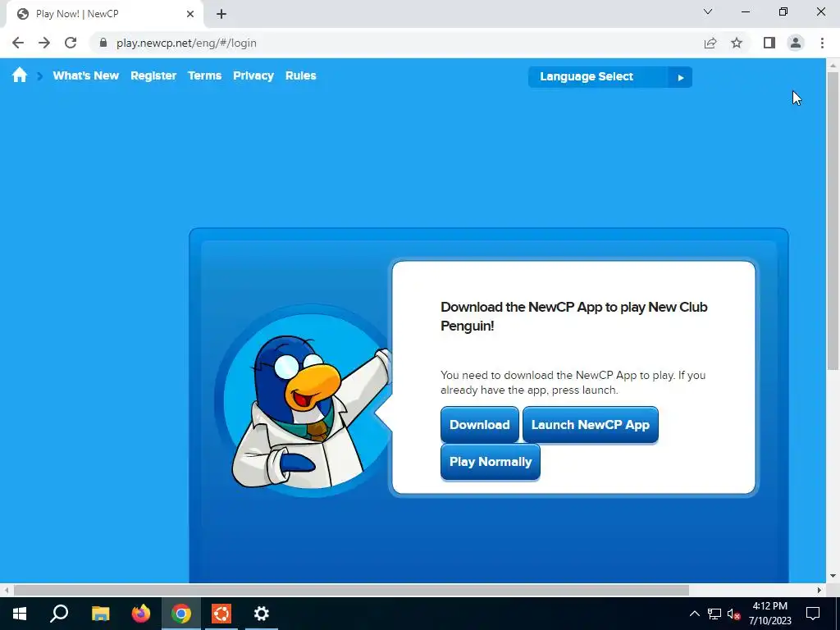Click the browser back arrow
This screenshot has width=840, height=630.
[18, 43]
